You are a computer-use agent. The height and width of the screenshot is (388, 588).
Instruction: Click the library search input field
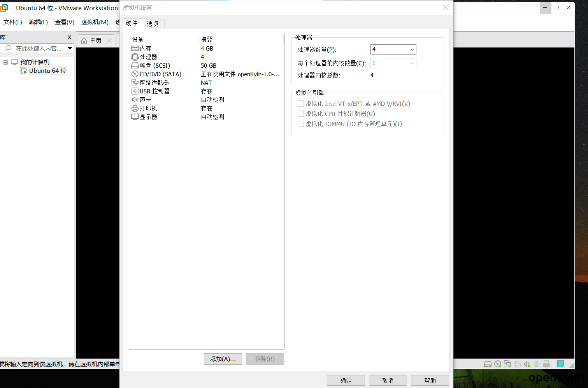(38, 48)
